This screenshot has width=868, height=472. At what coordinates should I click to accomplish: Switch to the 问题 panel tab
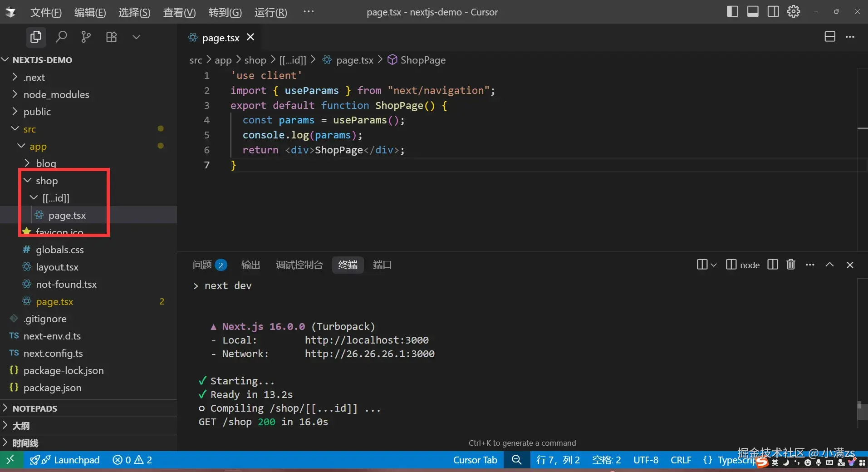tap(202, 265)
